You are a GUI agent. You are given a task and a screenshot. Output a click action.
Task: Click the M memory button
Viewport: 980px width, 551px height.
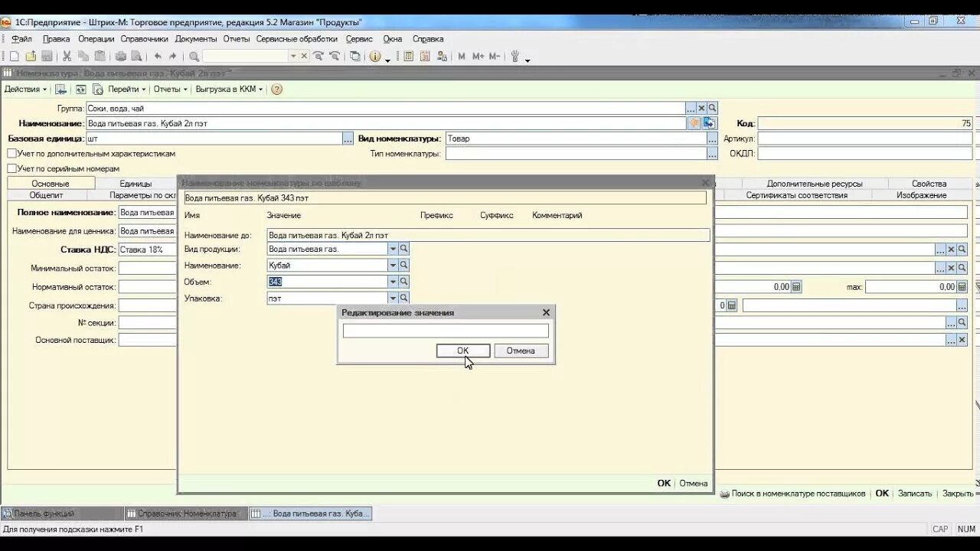(x=462, y=56)
